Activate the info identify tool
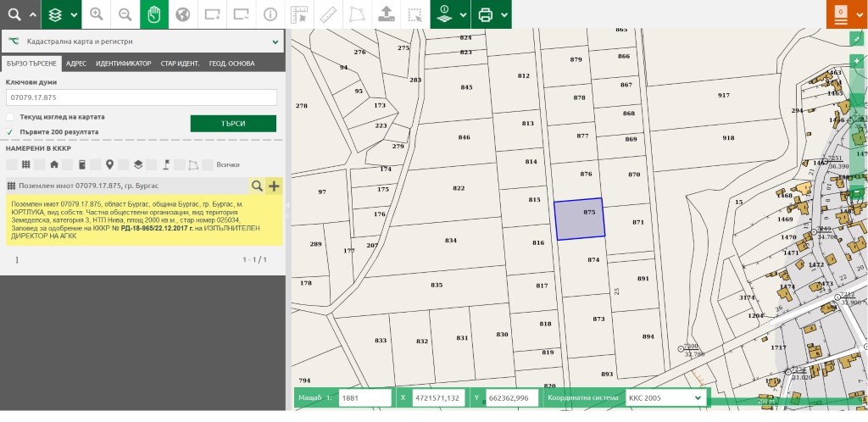 click(270, 14)
